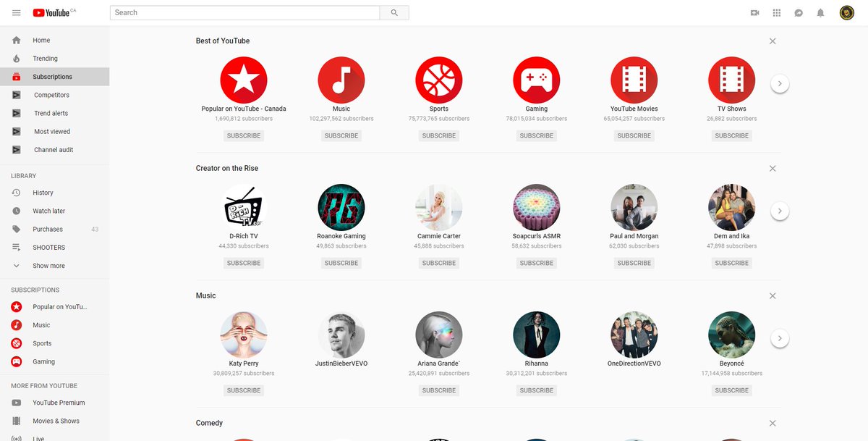Open the Popular on YouTube - Canada channel icon
Image resolution: width=868 pixels, height=441 pixels.
pyautogui.click(x=244, y=80)
